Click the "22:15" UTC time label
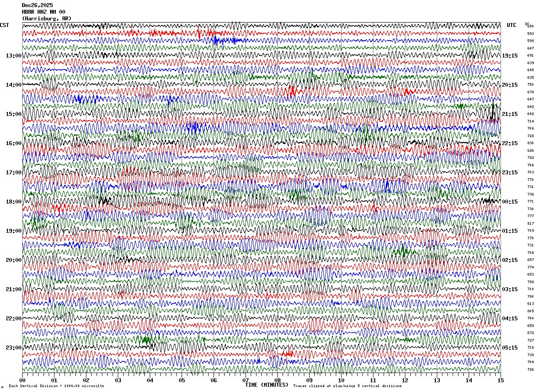 click(x=510, y=143)
